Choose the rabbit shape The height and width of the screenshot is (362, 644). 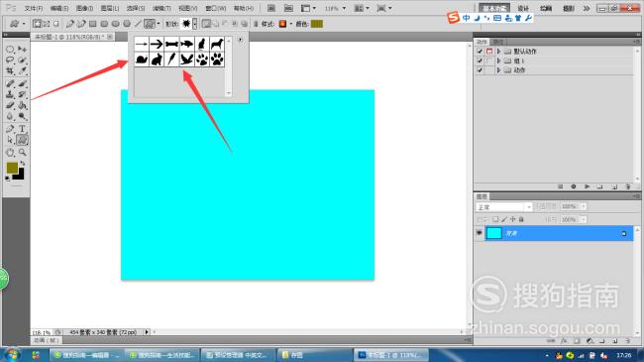[x=157, y=60]
